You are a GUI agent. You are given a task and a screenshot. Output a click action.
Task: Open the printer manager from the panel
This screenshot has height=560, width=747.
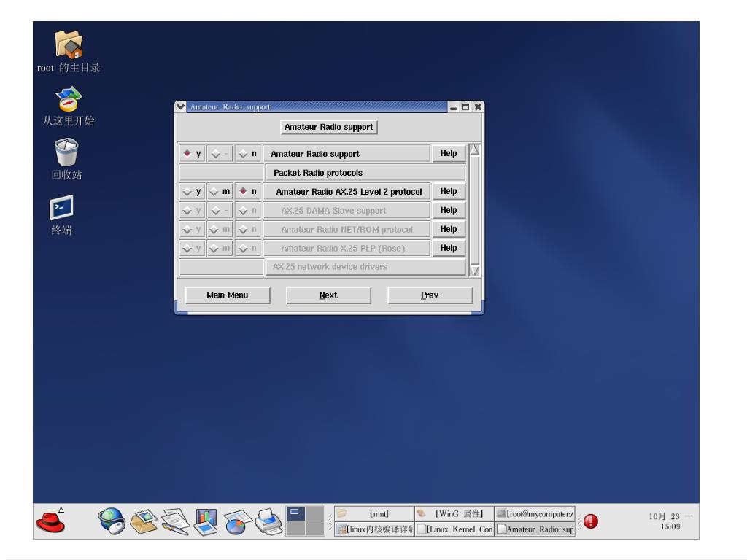tap(268, 521)
